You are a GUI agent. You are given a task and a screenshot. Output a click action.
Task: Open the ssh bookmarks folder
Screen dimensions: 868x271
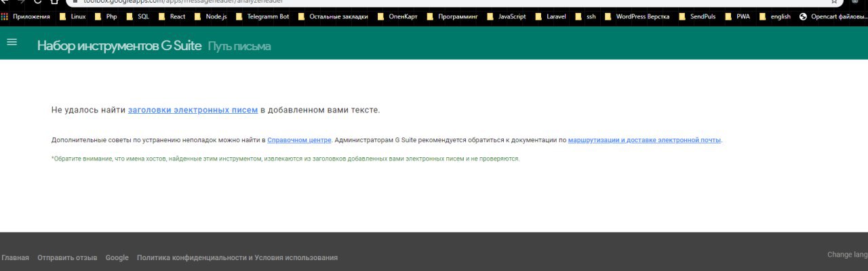586,16
